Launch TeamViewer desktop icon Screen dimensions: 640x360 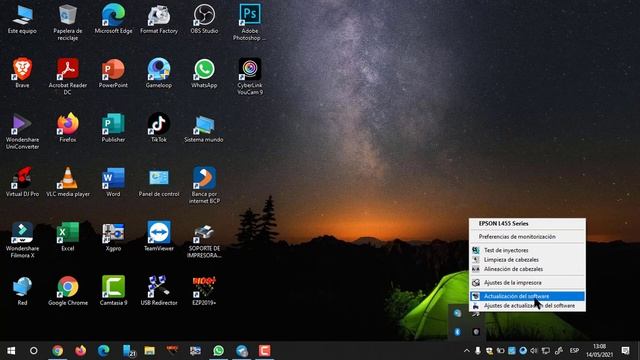(x=159, y=236)
